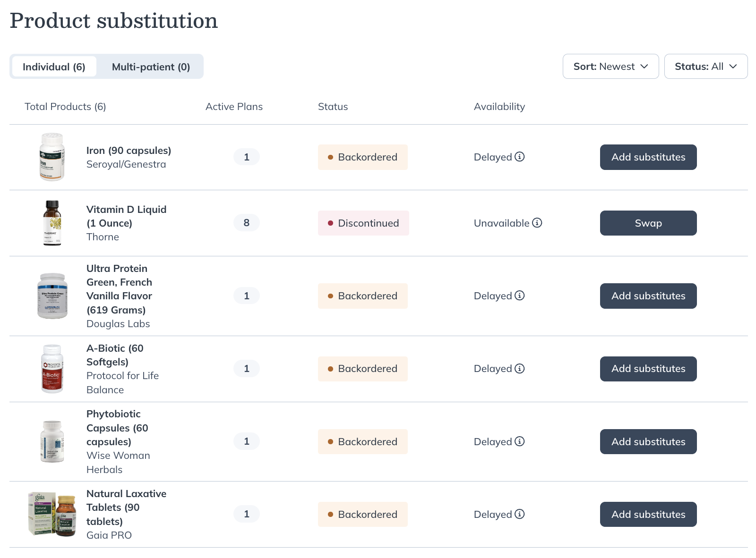Add substitutes for Natural Laxative Tablets
756x558 pixels.
[x=648, y=514]
